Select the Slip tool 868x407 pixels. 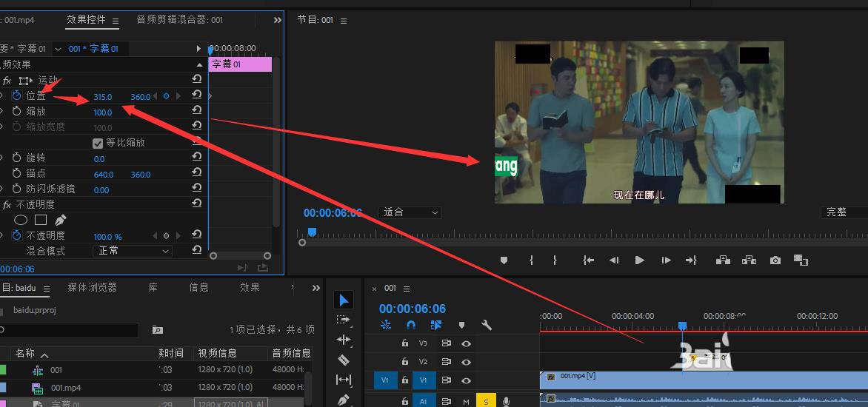click(343, 380)
